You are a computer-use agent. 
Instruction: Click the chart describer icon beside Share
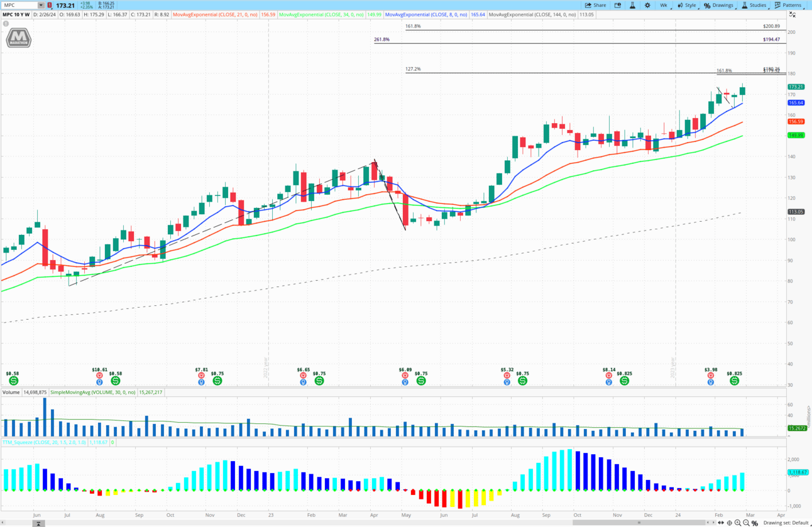(617, 5)
